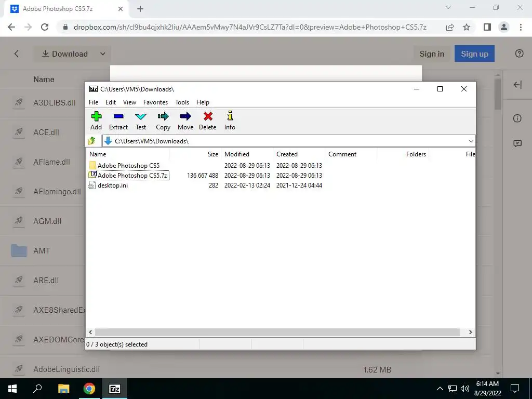Open Dropbox info panel icon
Screen dimensions: 532x399
(517, 118)
